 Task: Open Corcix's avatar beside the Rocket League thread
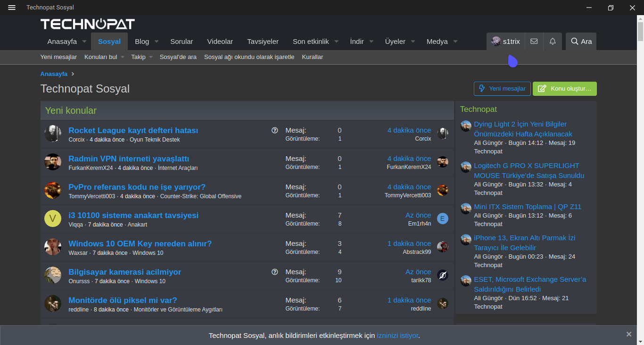coord(53,134)
